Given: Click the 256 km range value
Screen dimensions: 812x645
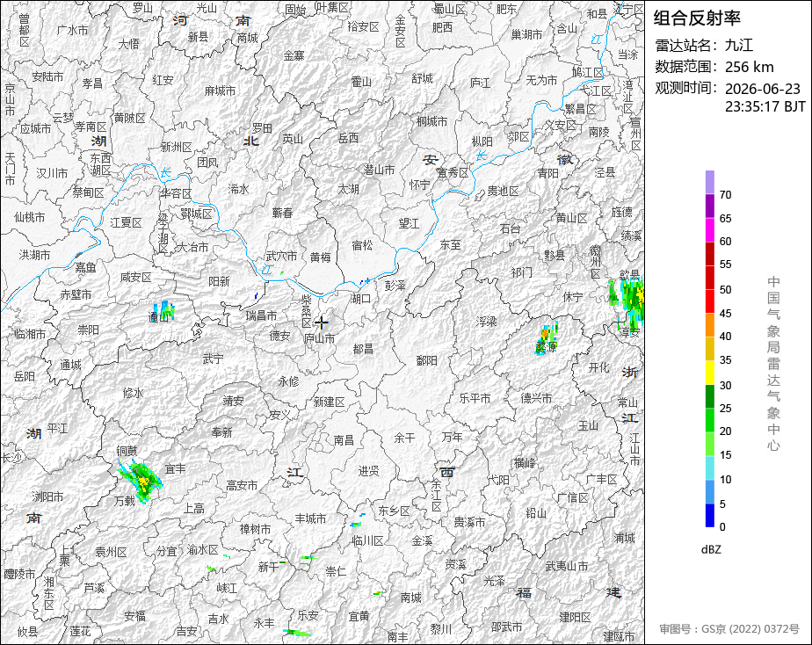Looking at the screenshot, I should (750, 67).
